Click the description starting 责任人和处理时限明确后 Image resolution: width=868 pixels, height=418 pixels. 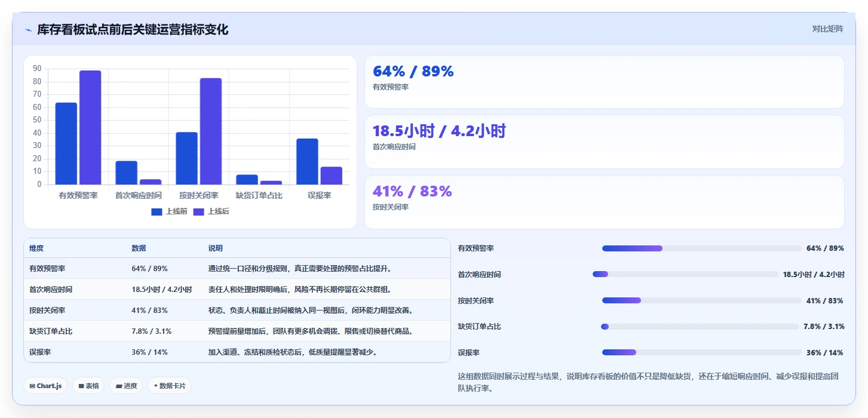[300, 290]
